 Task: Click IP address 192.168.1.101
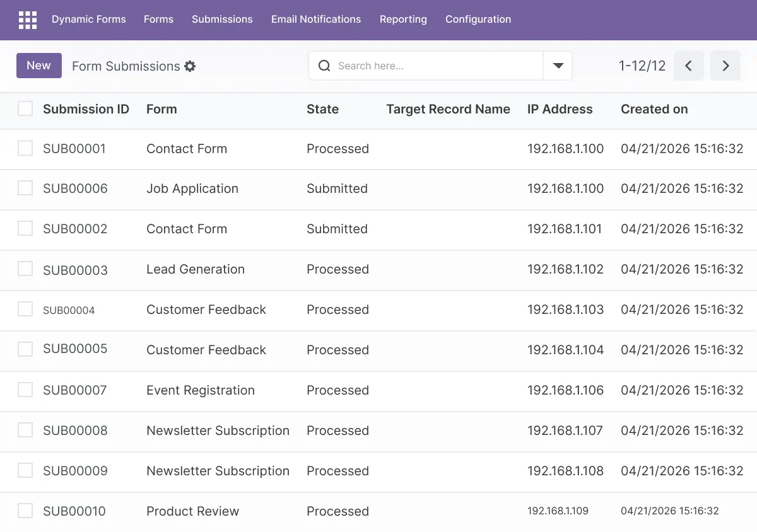coord(565,229)
